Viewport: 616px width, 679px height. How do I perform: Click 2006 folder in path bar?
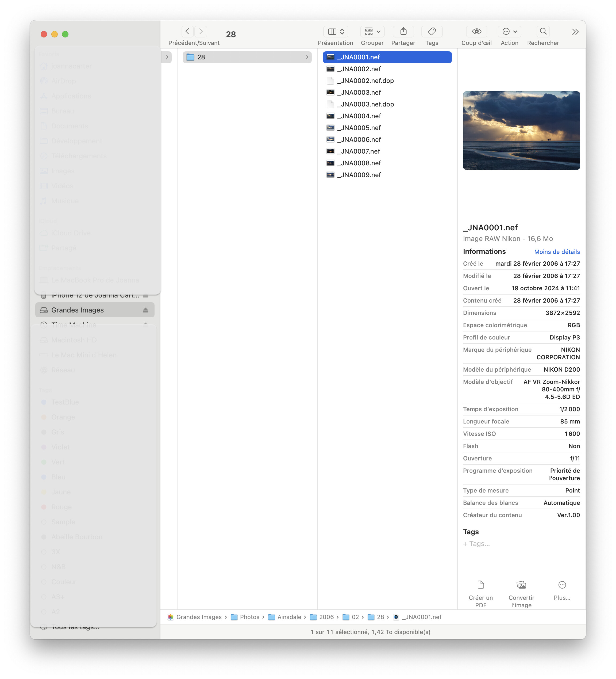[322, 617]
